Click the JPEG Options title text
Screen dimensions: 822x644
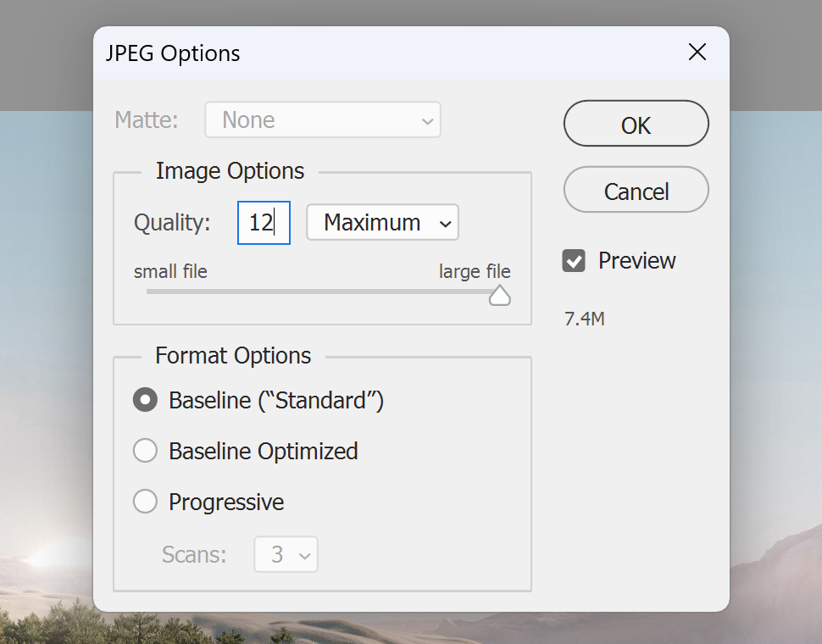tap(173, 53)
